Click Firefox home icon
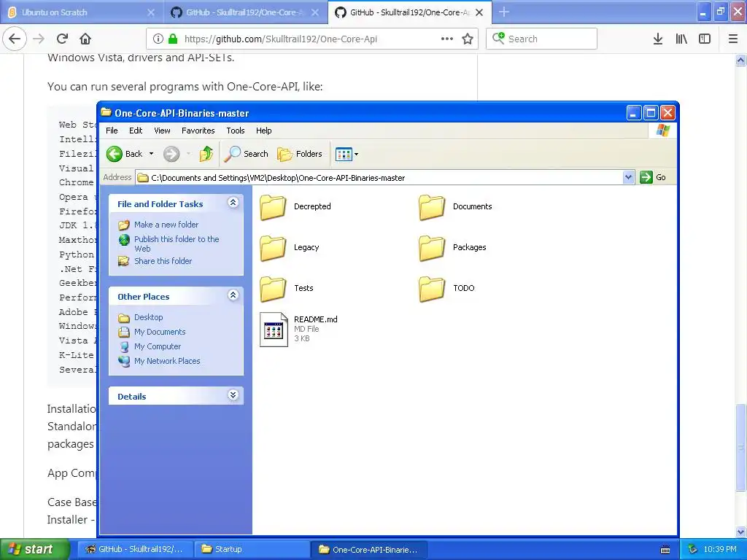The image size is (747, 560). pos(85,39)
